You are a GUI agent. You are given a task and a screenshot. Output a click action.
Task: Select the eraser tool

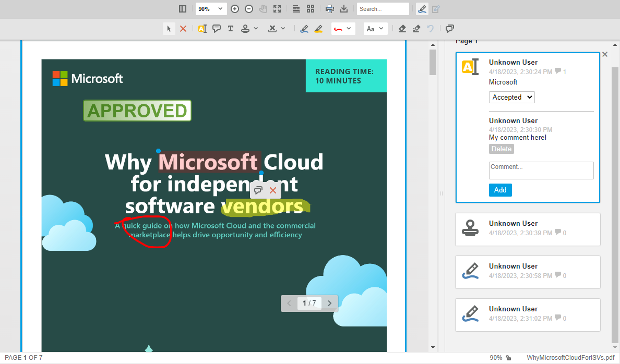402,29
